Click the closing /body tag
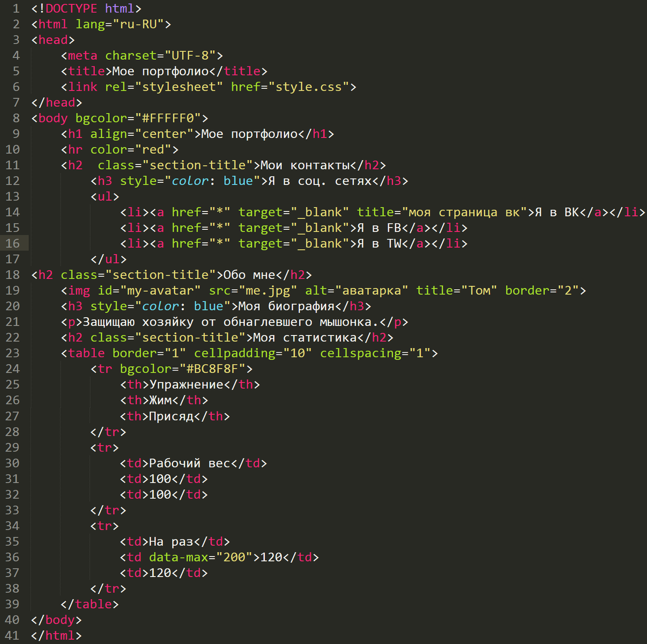647x644 pixels. tap(57, 620)
